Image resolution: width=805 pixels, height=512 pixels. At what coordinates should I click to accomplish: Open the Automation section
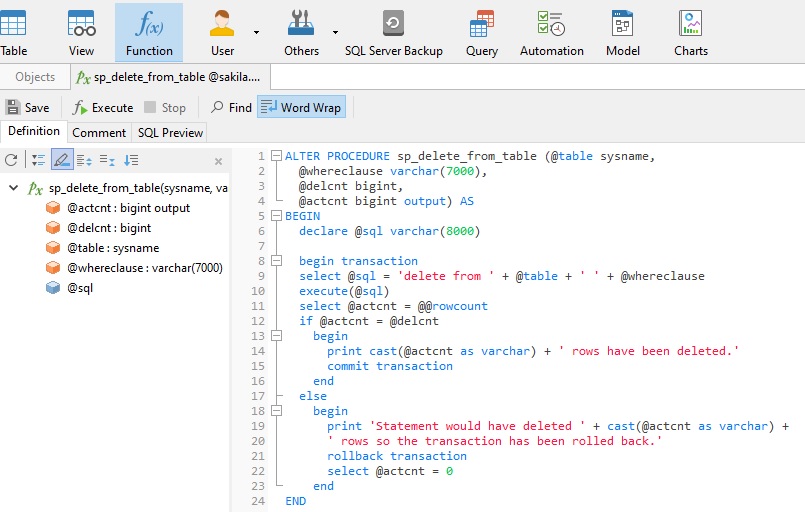[551, 32]
